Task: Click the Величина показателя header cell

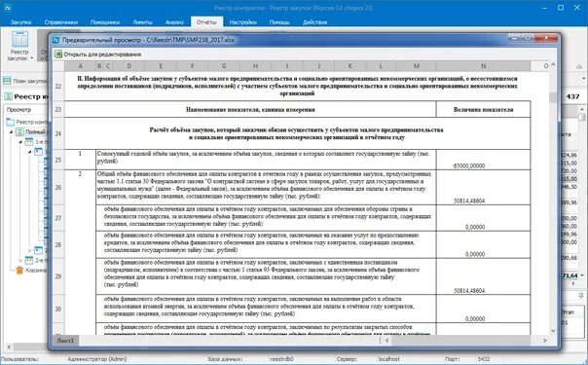Action: 484,109
